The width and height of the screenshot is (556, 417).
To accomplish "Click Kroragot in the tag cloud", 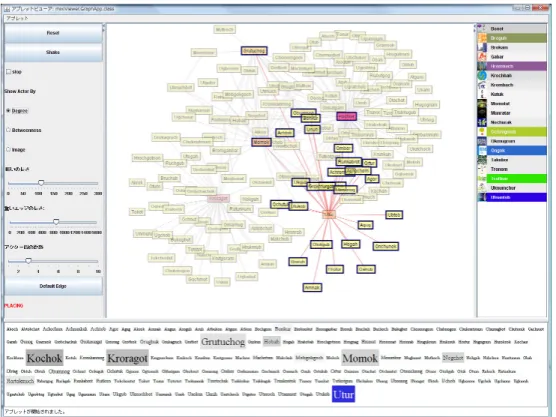I will point(127,358).
